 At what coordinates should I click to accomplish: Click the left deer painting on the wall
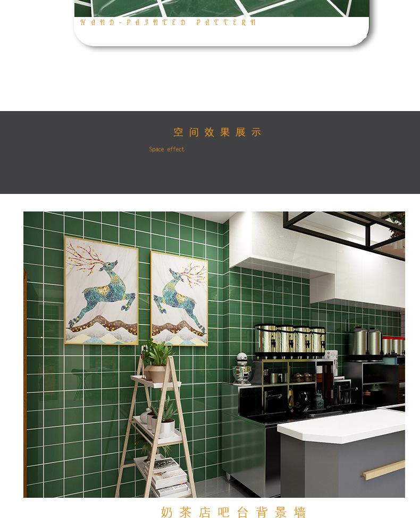pyautogui.click(x=101, y=291)
